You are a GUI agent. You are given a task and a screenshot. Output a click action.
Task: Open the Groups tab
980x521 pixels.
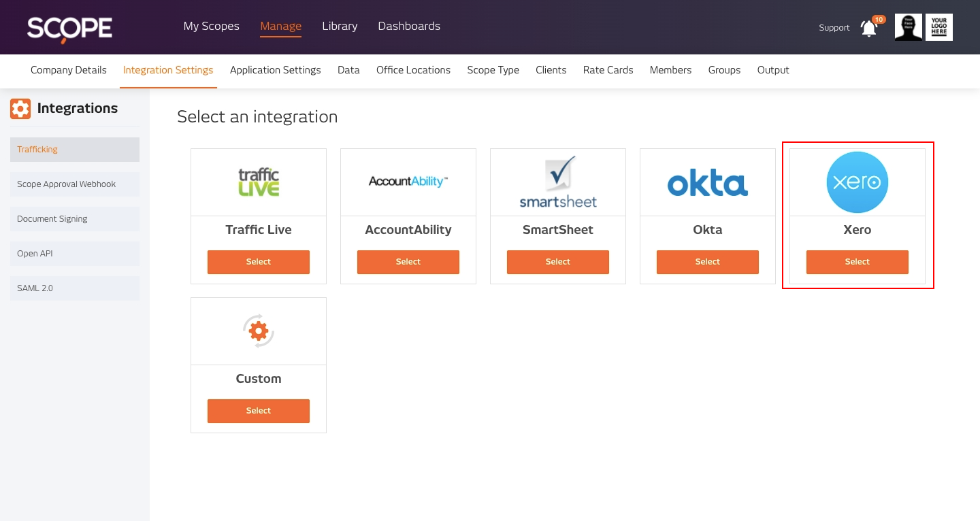(x=724, y=70)
